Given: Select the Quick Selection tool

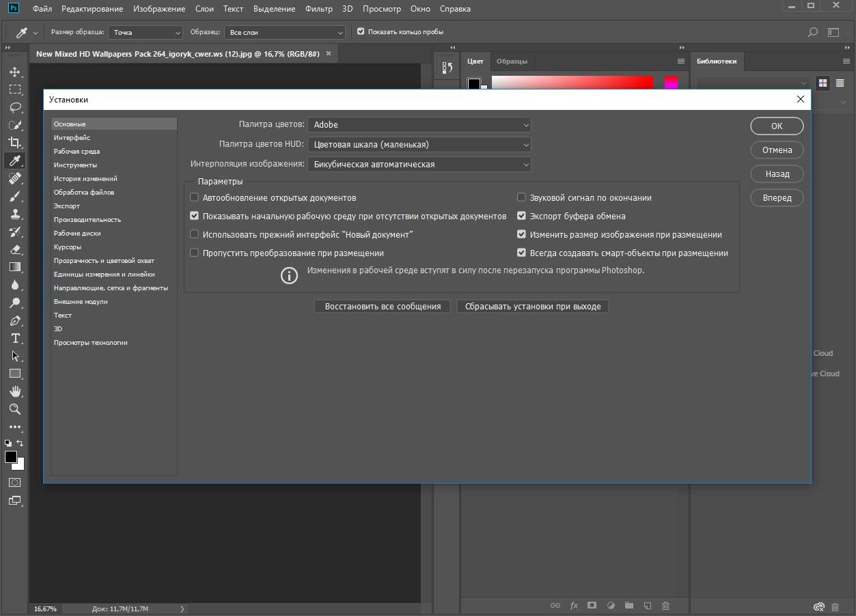Looking at the screenshot, I should (14, 125).
